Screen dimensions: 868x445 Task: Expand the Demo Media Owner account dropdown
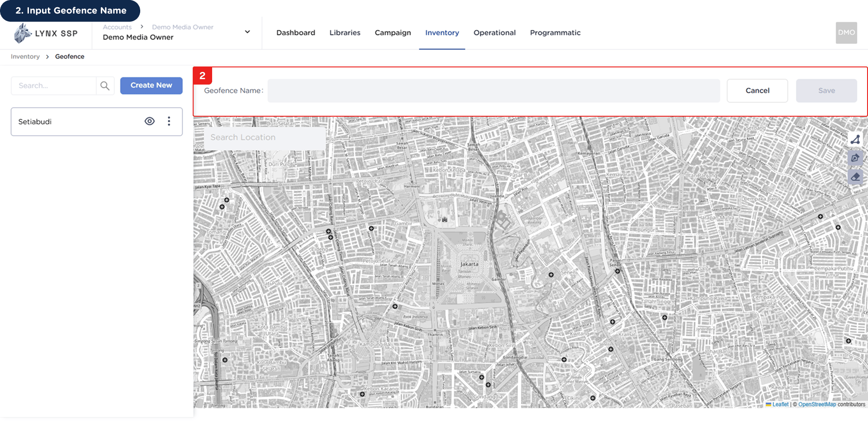tap(247, 32)
